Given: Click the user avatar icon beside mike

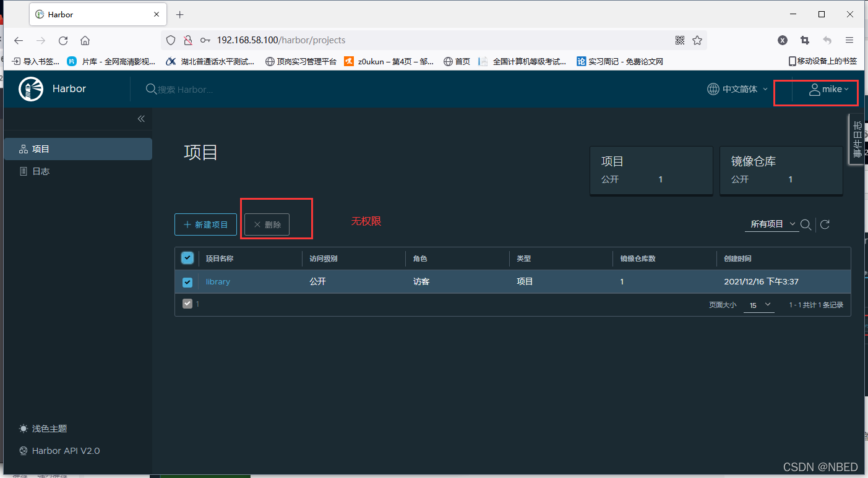Looking at the screenshot, I should point(815,89).
